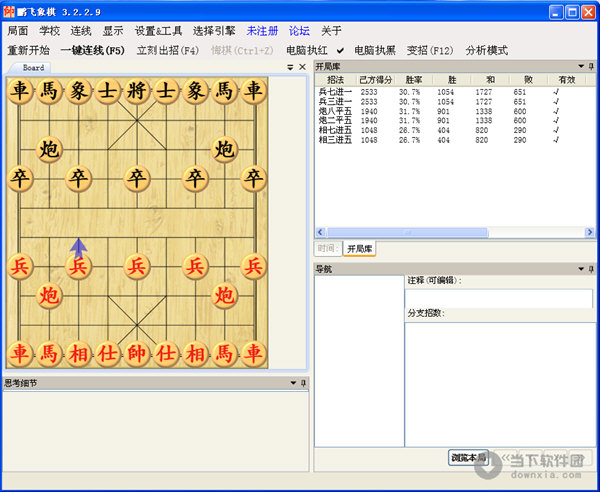Click the black general 將 piece
The image size is (600, 492).
coord(137,92)
